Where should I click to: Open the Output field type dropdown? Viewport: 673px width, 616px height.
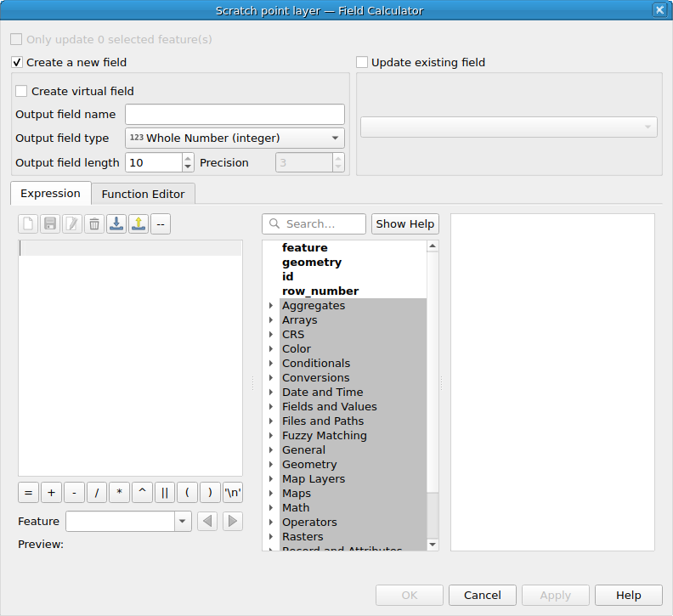[x=235, y=138]
